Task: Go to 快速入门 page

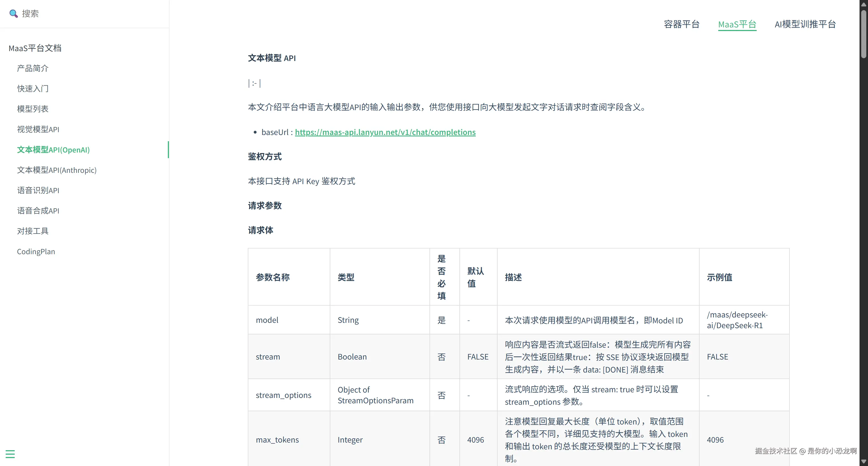Action: tap(33, 89)
